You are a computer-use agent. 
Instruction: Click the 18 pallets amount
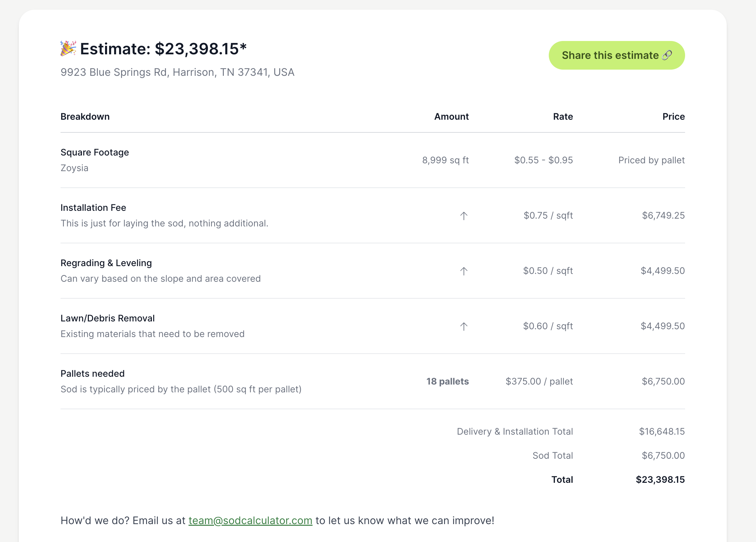(x=448, y=381)
